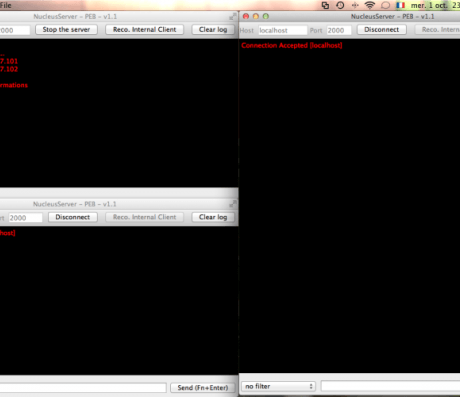Open the Time Machine clock icon
The image size is (460, 397).
[x=340, y=5]
